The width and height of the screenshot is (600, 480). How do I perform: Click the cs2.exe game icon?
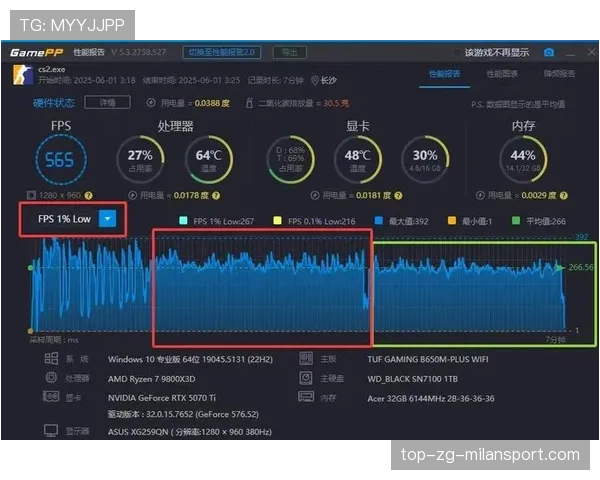(x=23, y=75)
